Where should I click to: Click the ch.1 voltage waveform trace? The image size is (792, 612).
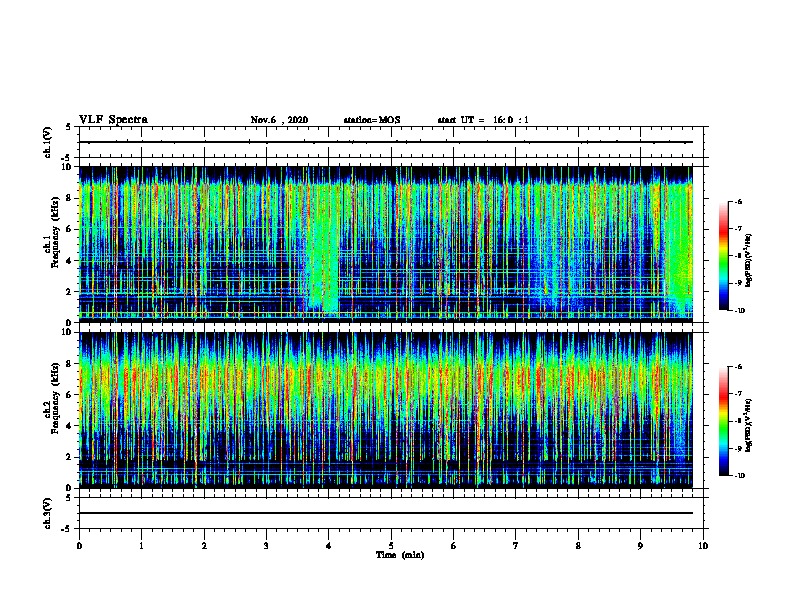pos(386,142)
